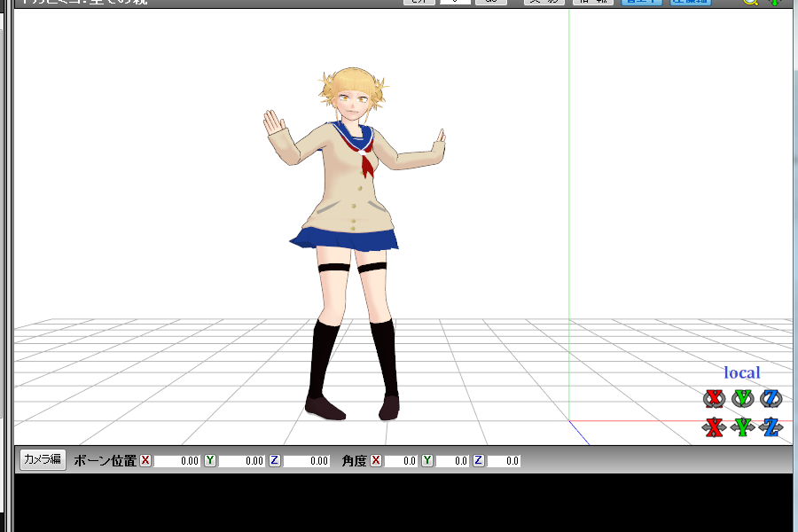Screen dimensions: 798x532
Task: Click the angle X button
Action: pos(376,460)
